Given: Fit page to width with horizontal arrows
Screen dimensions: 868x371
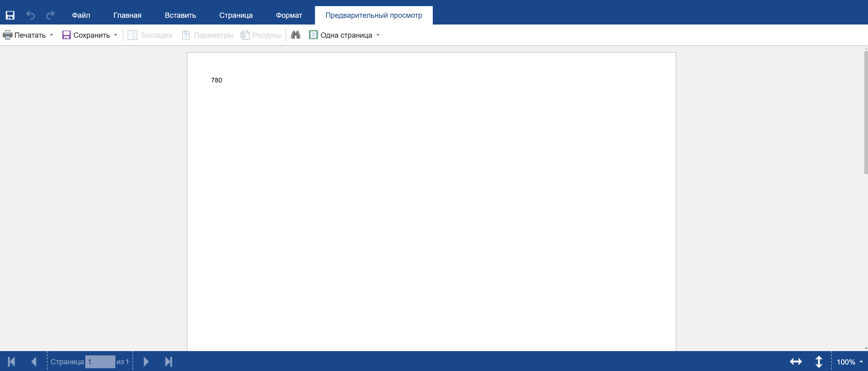Looking at the screenshot, I should click(796, 362).
